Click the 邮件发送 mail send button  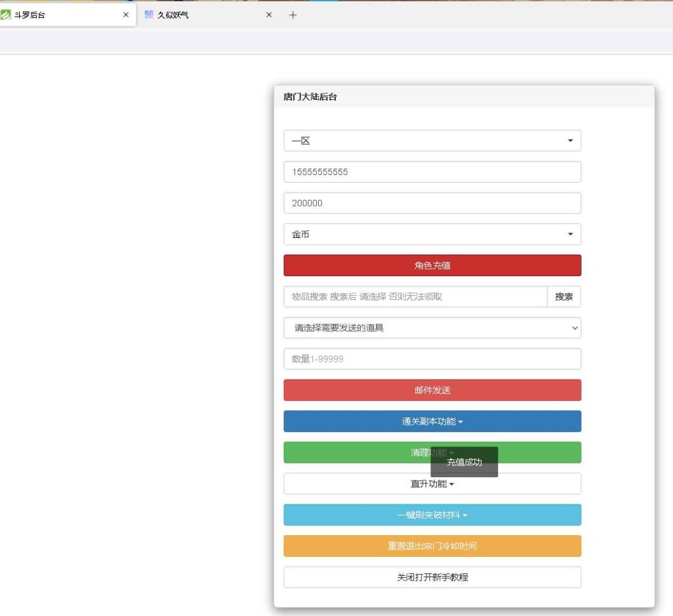pos(432,390)
